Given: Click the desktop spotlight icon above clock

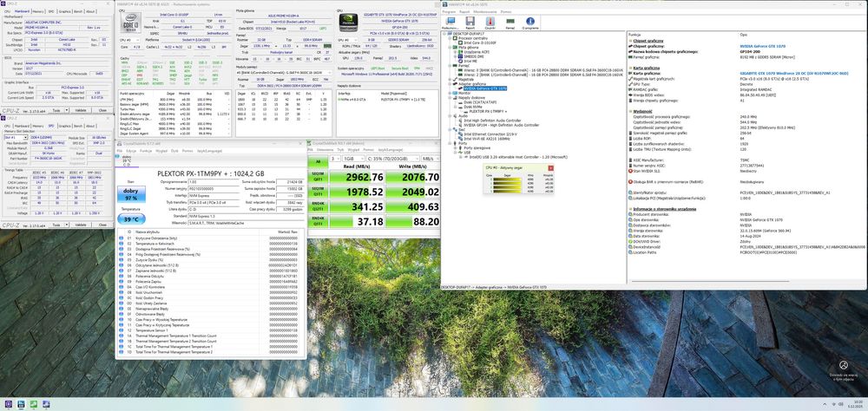Looking at the screenshot, I should click(x=843, y=365).
